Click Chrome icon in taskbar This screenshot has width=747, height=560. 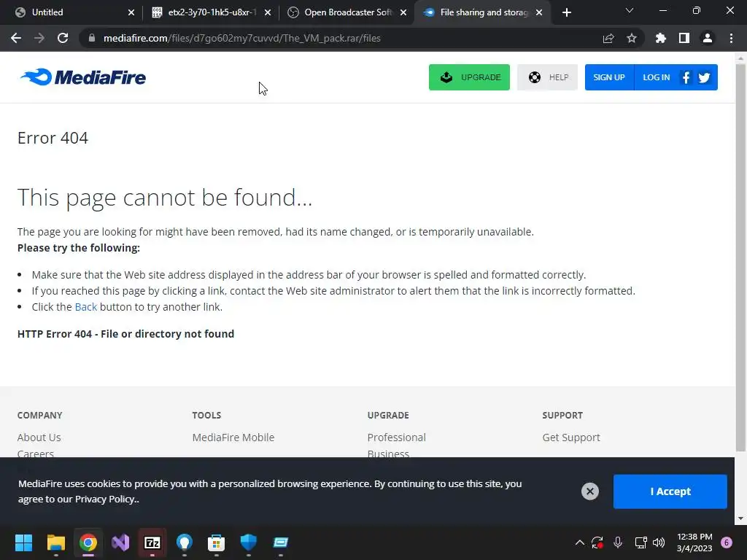[88, 542]
